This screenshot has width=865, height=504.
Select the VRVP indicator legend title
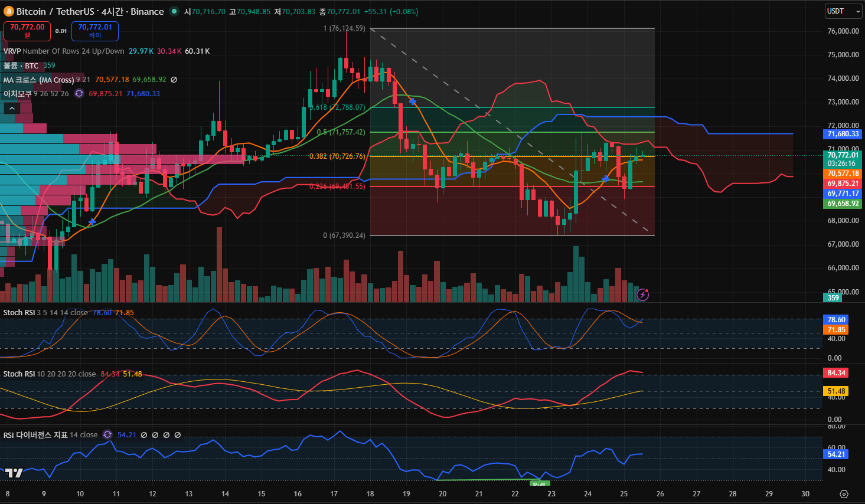(12, 51)
